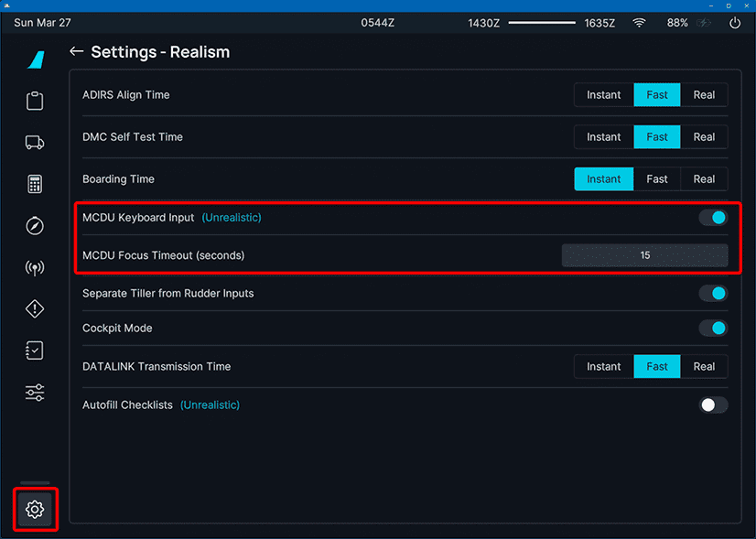756x539 pixels.
Task: Open the Ground services truck page
Action: 35,142
